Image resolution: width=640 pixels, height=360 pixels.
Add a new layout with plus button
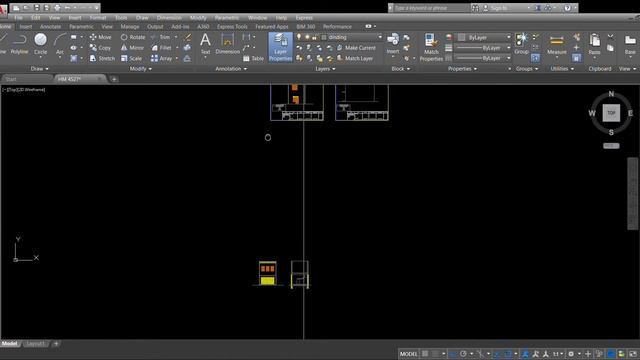(56, 344)
